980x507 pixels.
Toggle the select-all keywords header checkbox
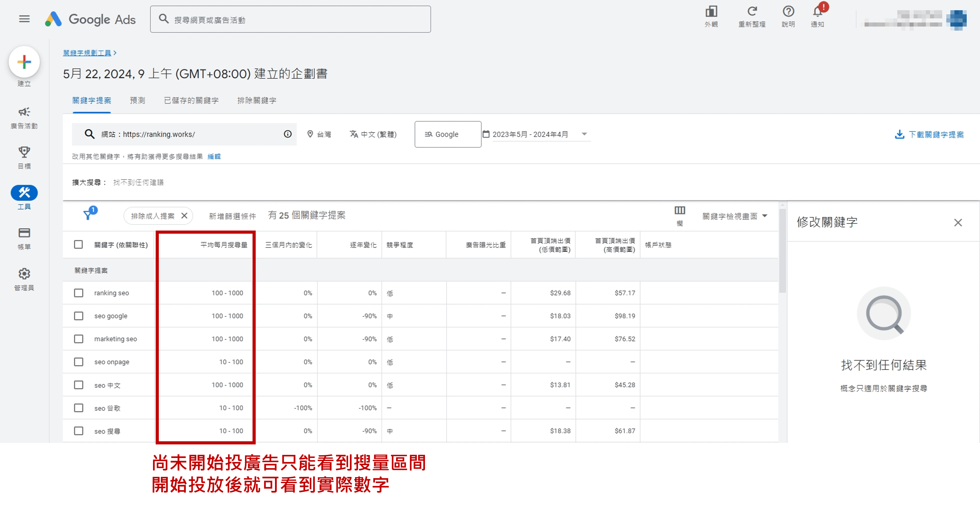(x=78, y=244)
